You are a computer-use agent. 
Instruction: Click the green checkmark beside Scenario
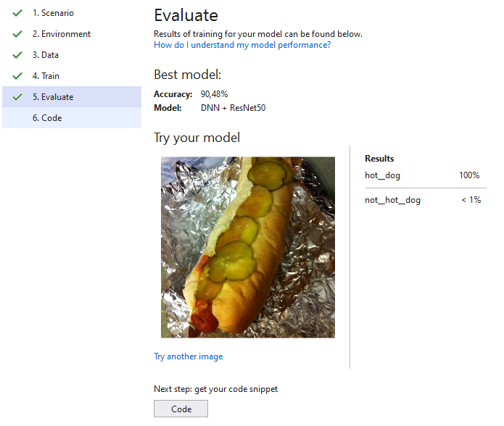click(17, 13)
